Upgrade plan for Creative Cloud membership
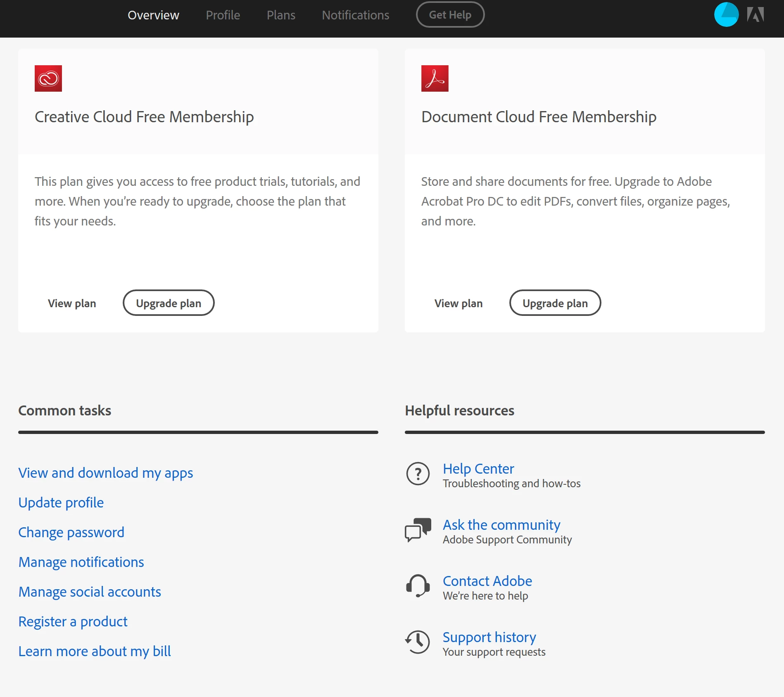 [169, 303]
